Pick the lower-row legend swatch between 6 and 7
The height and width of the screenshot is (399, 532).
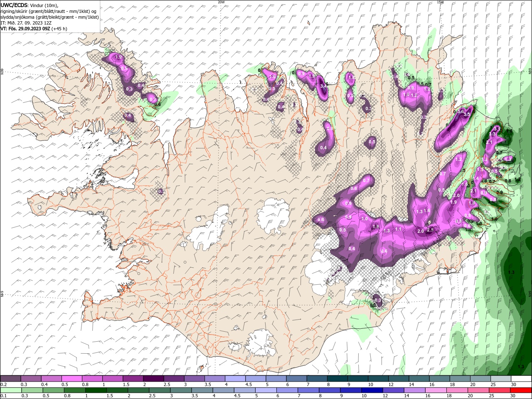click(x=286, y=390)
